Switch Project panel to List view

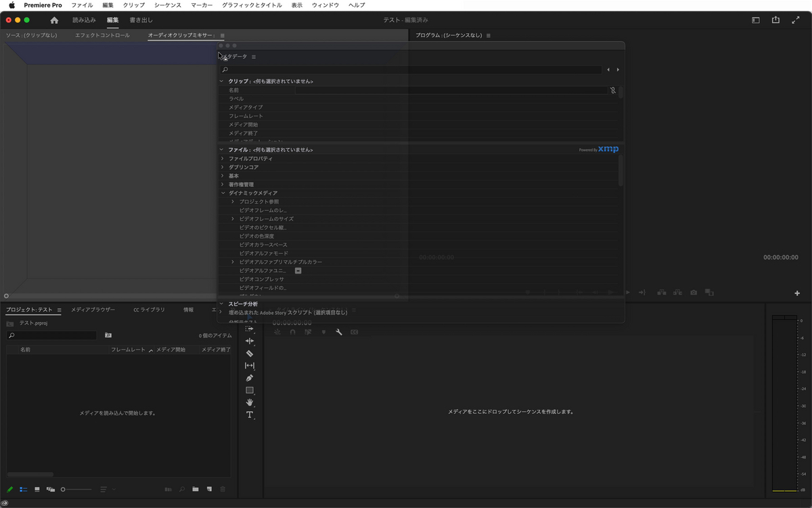pyautogui.click(x=23, y=489)
